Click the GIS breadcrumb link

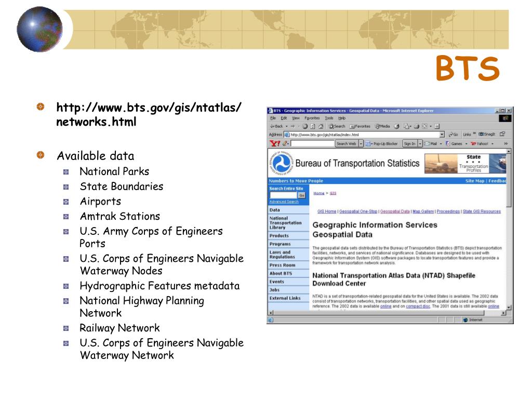pos(333,193)
